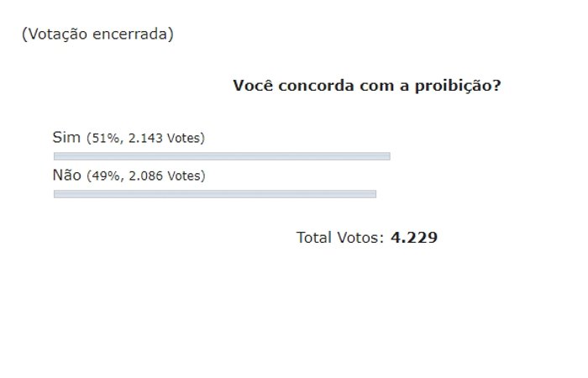Click the word 'Votação' in the notice
The image size is (588, 378).
[x=58, y=34]
